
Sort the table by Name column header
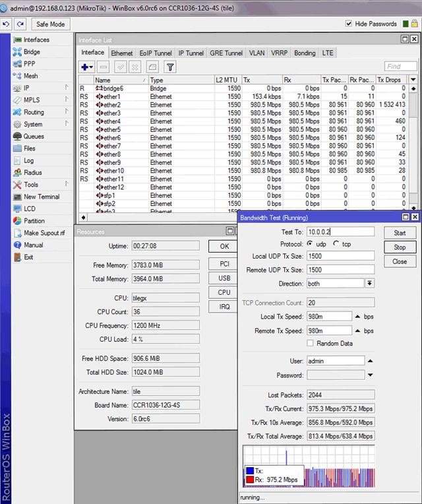pos(121,80)
